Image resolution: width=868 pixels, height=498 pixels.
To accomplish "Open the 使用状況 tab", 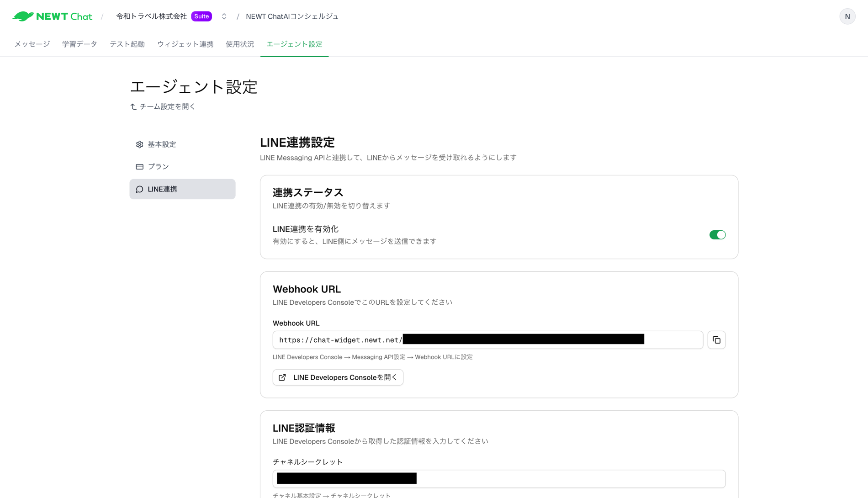I will coord(239,44).
